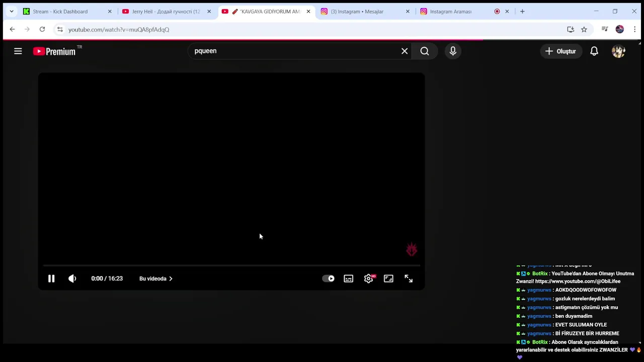Select chat message 'AOKDQOODWOFOWOFOW'
This screenshot has width=644, height=362.
[x=586, y=290]
